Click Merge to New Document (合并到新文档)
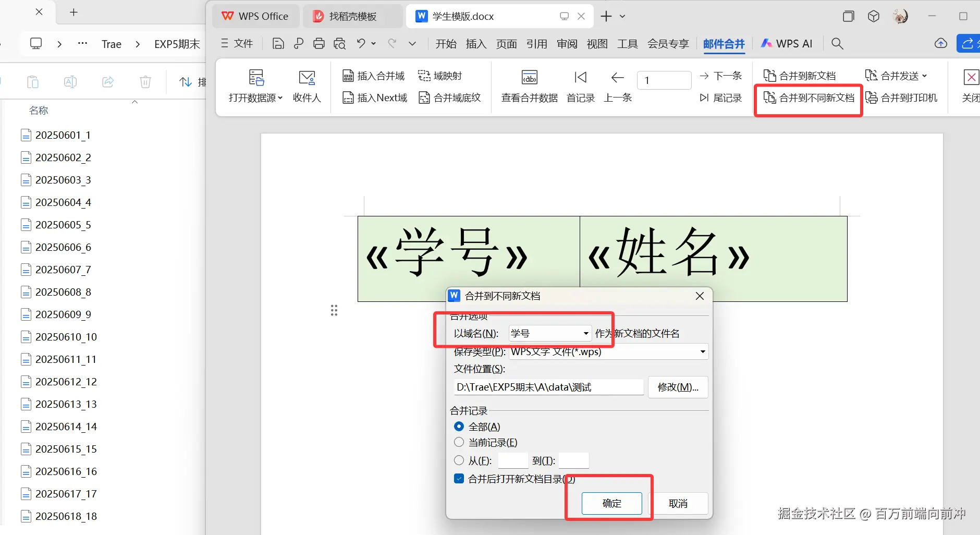The height and width of the screenshot is (535, 980). click(800, 76)
